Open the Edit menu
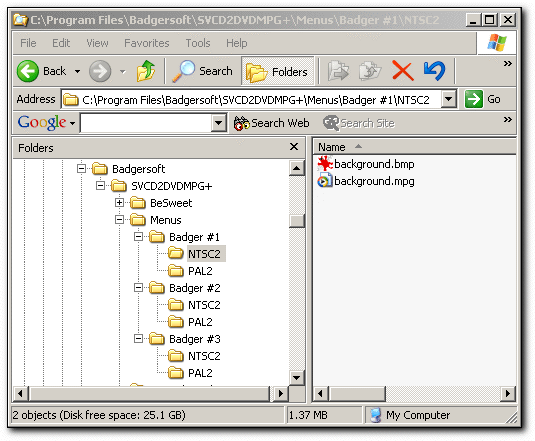 [x=61, y=43]
